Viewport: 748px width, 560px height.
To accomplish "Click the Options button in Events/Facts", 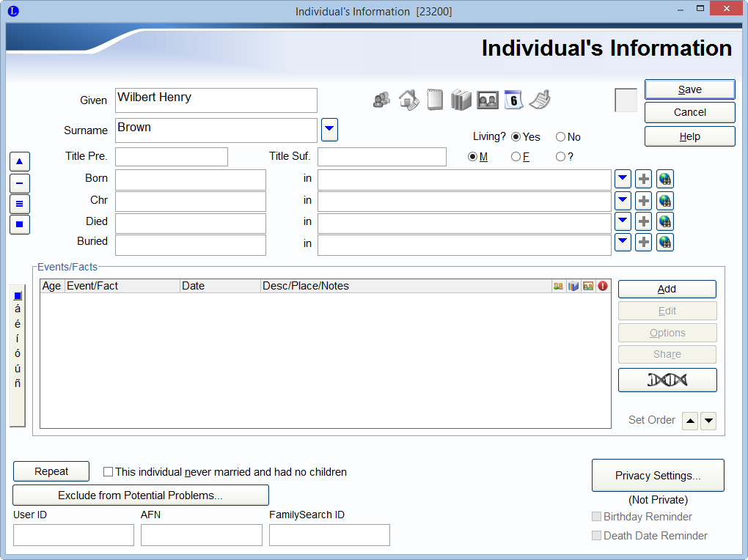I will [x=667, y=333].
